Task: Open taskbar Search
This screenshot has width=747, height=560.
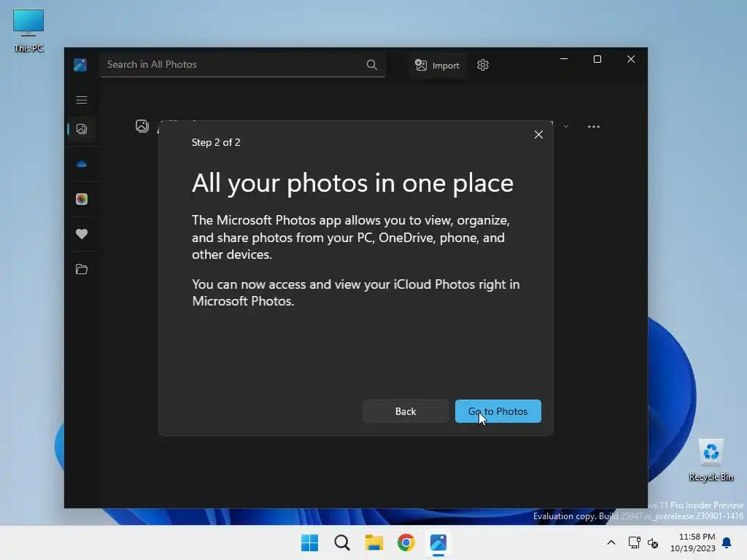Action: click(341, 542)
